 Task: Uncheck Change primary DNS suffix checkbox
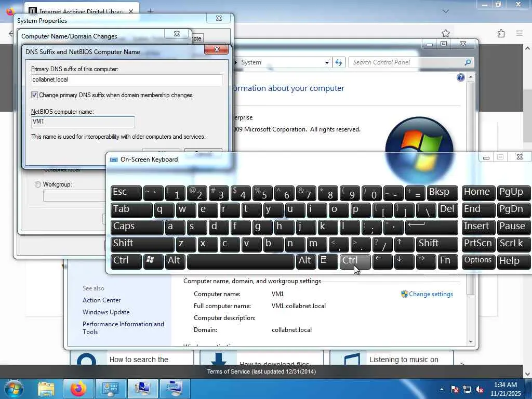(34, 95)
